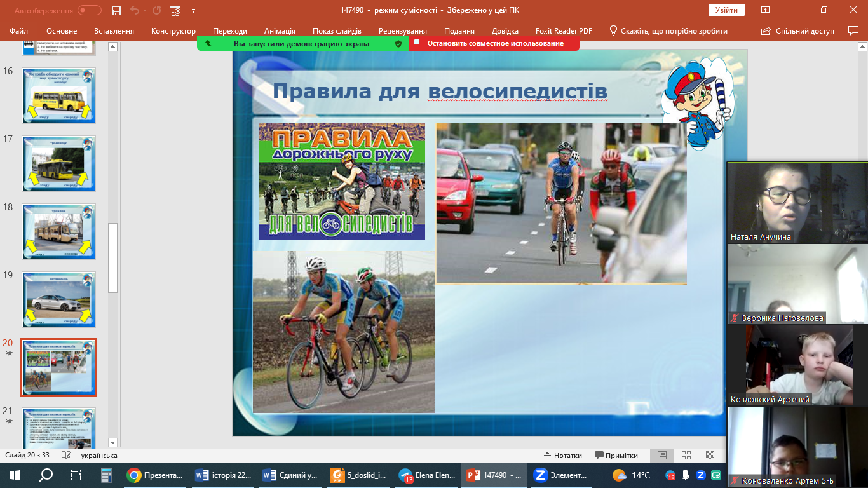Select slide 20 thumbnail in panel
This screenshot has width=868, height=488.
coord(58,367)
